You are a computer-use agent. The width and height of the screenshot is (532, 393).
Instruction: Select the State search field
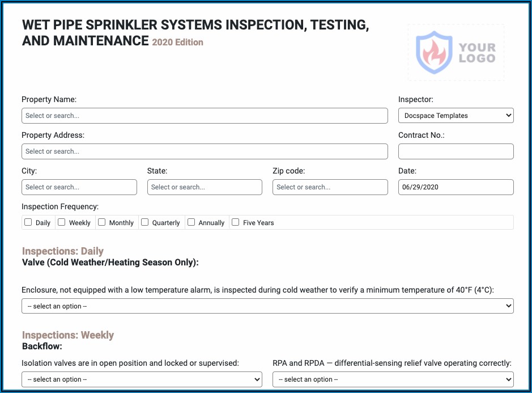point(205,187)
